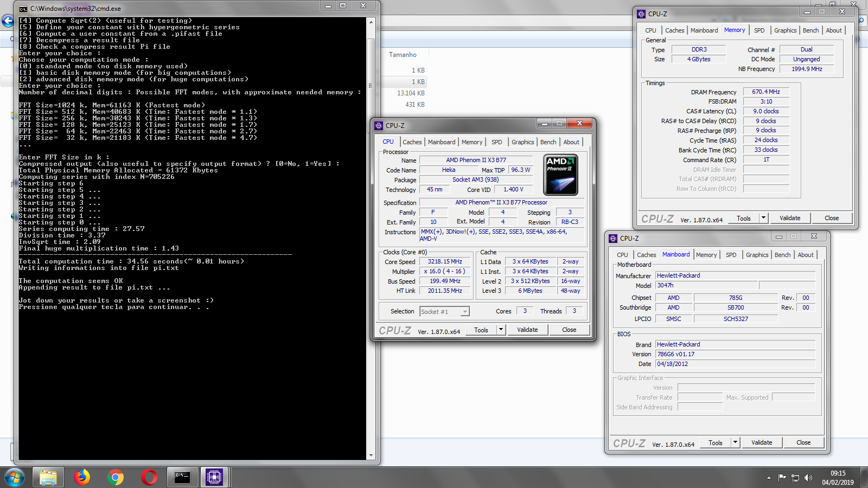The image size is (868, 488).
Task: Click the cmd.exe title bar icon
Action: 23,9
